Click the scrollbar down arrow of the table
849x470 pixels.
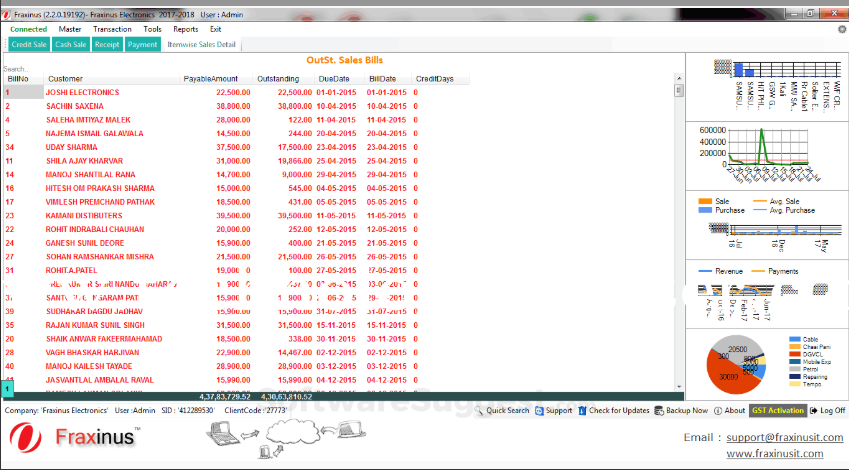(679, 387)
